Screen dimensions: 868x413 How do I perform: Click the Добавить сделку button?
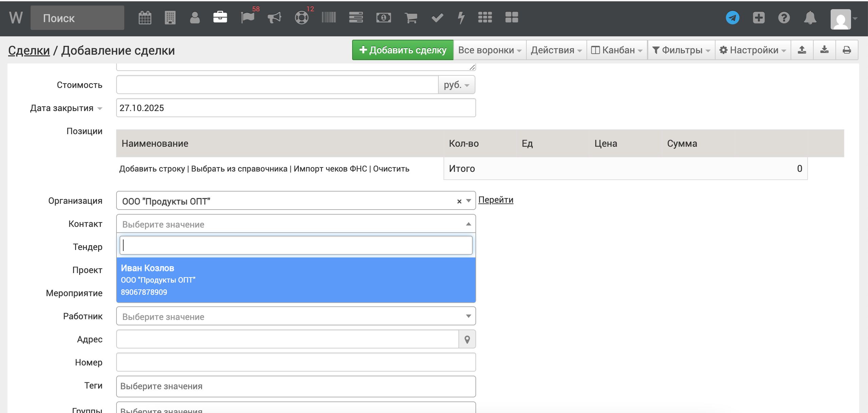point(402,50)
